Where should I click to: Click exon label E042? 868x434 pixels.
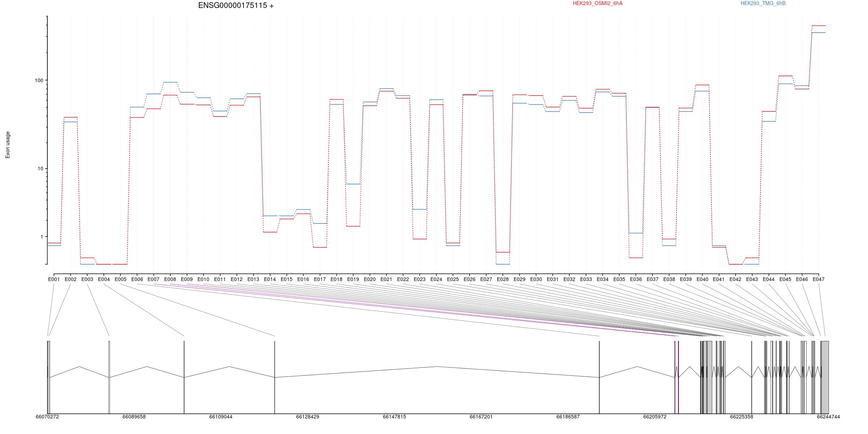736,279
